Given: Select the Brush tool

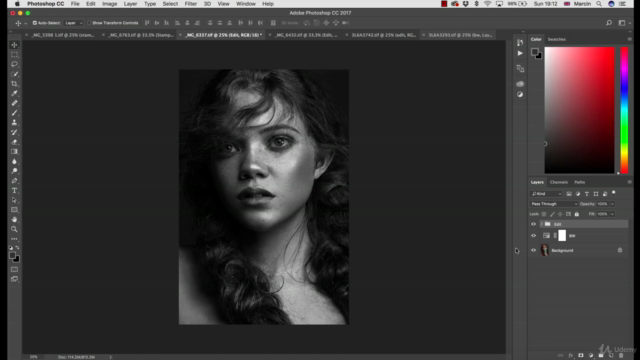Looking at the screenshot, I should pos(14,113).
